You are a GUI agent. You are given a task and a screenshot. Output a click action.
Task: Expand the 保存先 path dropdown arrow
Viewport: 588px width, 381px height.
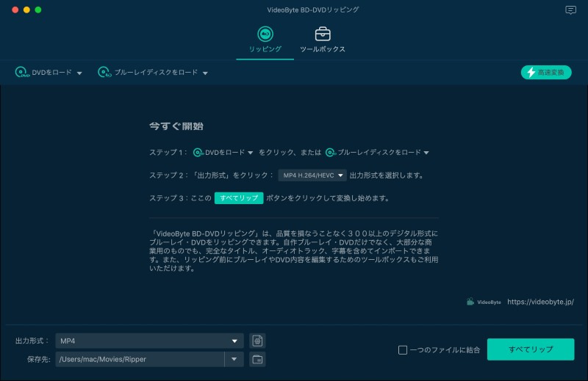click(x=234, y=359)
